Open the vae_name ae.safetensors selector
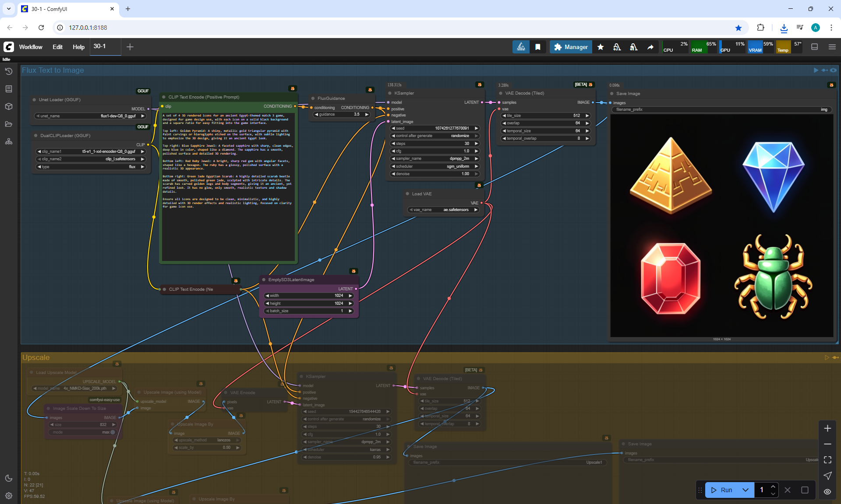This screenshot has width=841, height=504. pos(443,210)
